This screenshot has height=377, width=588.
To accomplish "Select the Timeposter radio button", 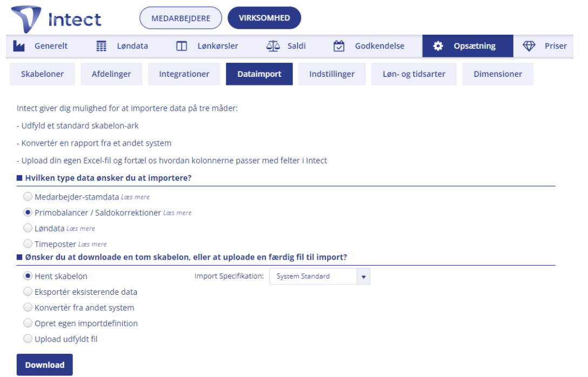I will pyautogui.click(x=28, y=244).
